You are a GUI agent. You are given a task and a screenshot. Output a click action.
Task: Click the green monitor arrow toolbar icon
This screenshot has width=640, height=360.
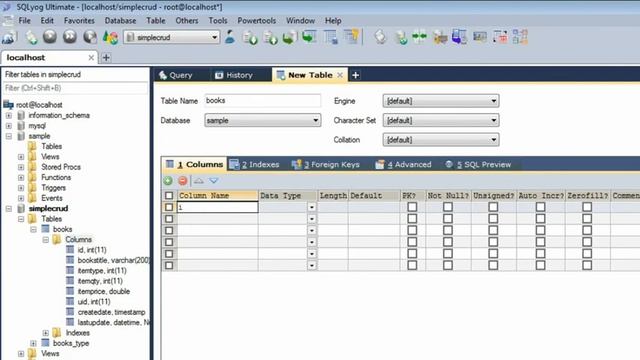coord(310,37)
